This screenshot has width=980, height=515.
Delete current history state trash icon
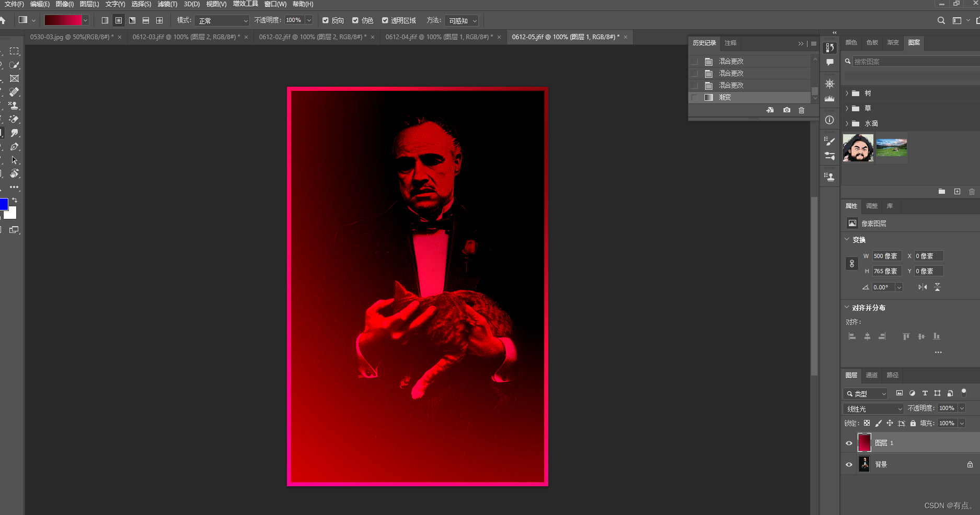pos(801,110)
